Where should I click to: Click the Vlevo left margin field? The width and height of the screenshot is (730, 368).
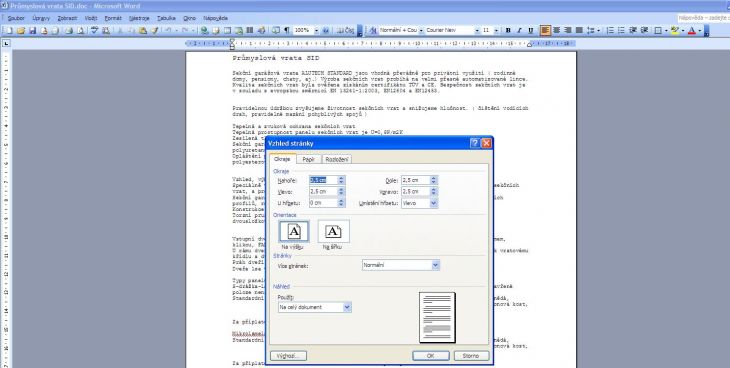pos(324,191)
